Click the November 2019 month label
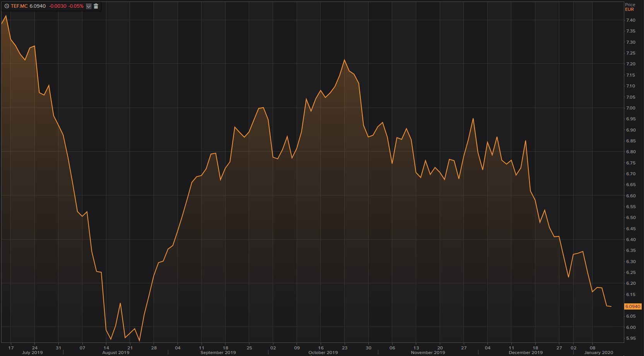 point(428,353)
